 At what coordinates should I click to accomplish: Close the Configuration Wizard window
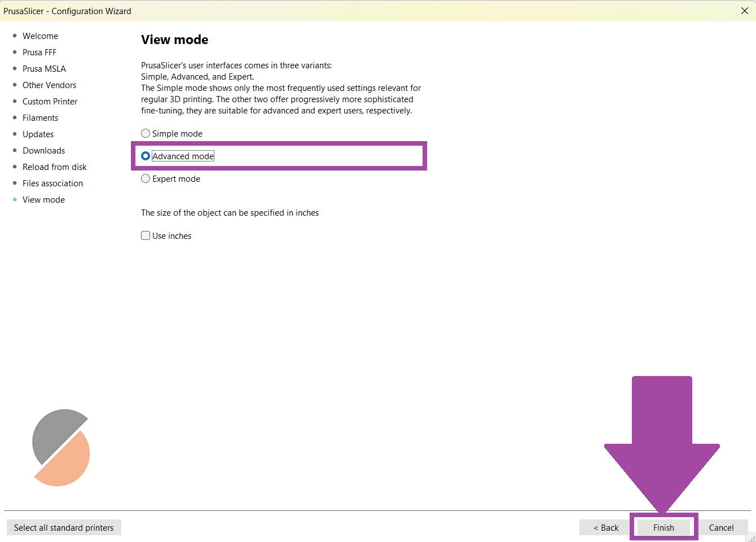pos(744,11)
